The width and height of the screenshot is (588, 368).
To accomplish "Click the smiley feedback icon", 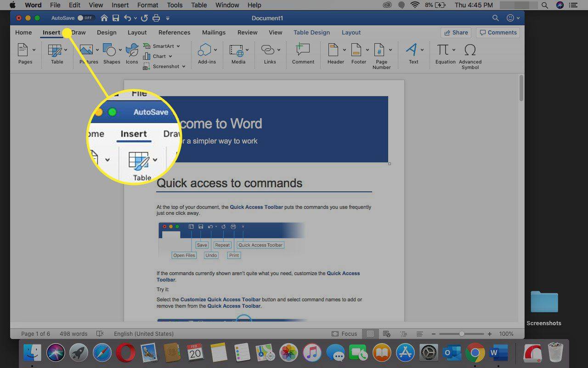I will (x=510, y=18).
